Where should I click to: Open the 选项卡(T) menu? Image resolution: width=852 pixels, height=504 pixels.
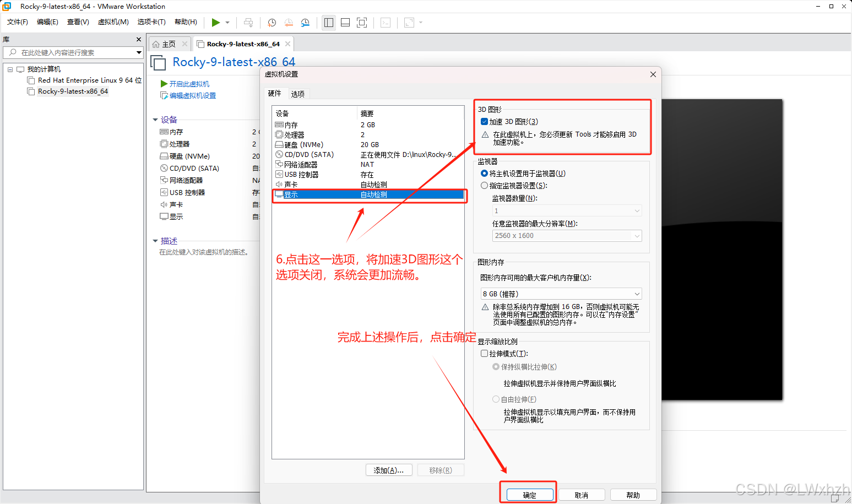click(x=151, y=22)
